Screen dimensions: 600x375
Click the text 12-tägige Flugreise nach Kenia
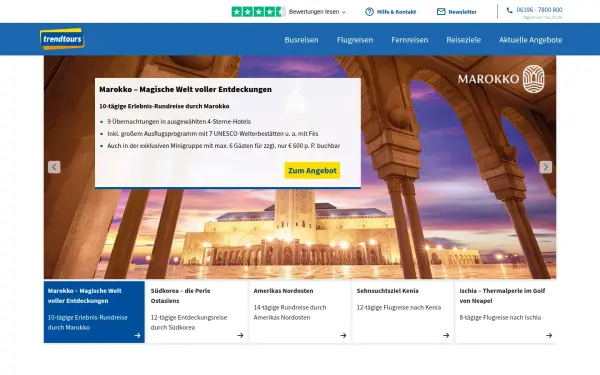pos(399,307)
